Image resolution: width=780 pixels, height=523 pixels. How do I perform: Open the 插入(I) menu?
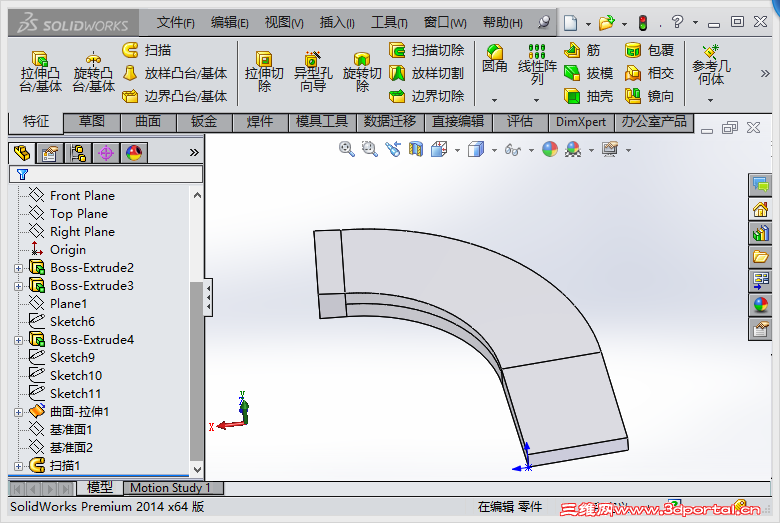point(337,22)
